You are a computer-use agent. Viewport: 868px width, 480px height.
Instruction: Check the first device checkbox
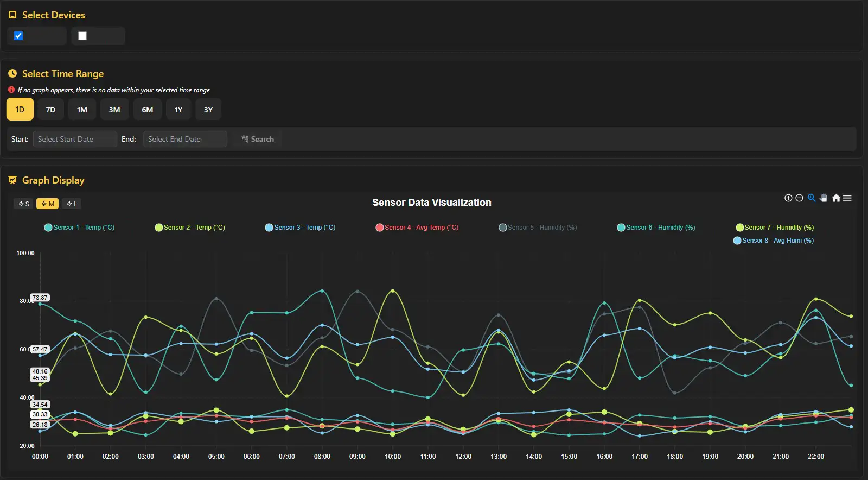pyautogui.click(x=18, y=36)
